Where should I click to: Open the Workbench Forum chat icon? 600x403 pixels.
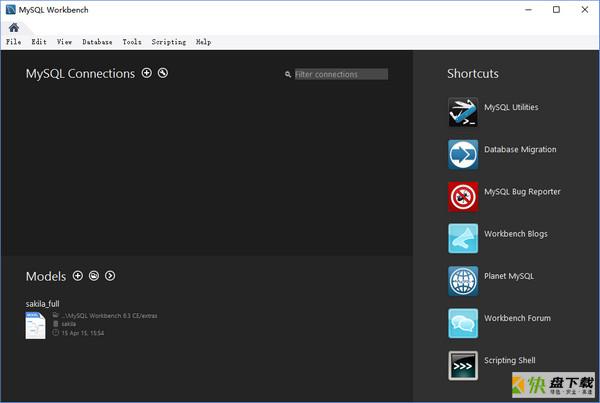pos(463,323)
